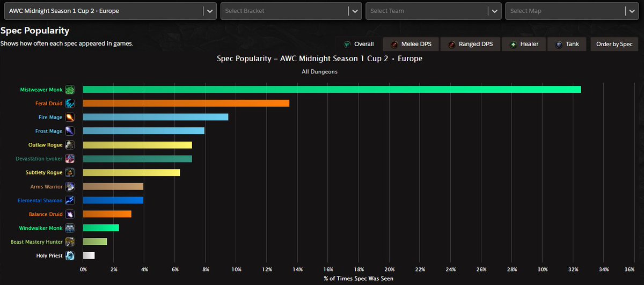Click the Order by Spec button

[614, 44]
